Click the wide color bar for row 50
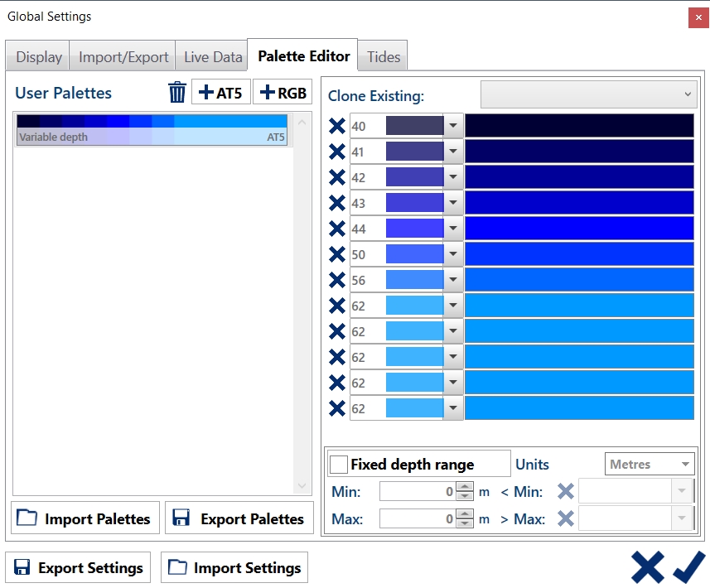This screenshot has width=710, height=588. coord(578,254)
